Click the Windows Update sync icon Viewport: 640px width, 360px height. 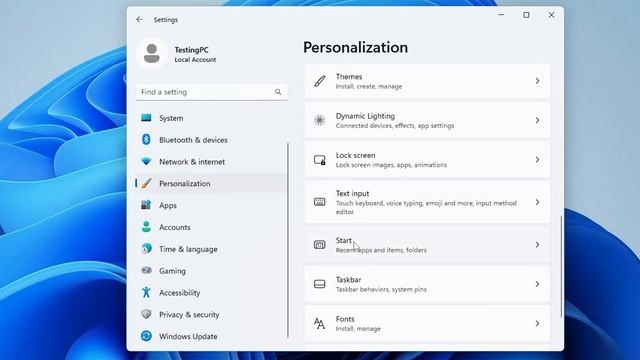(146, 336)
